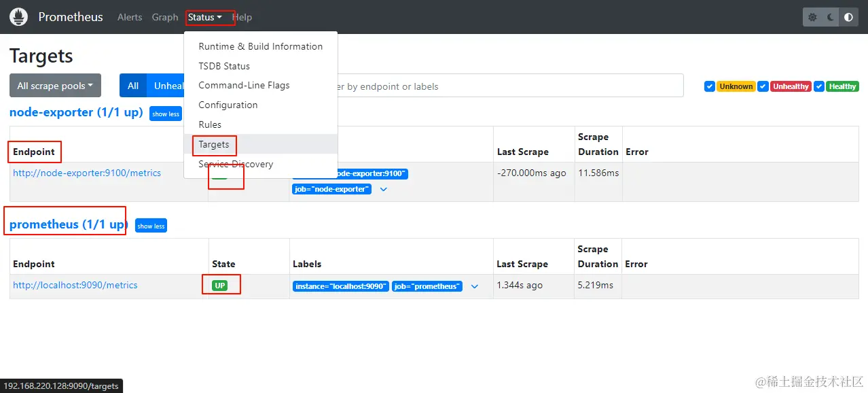Uncheck the Unhealthy filter checkbox
This screenshot has width=868, height=393.
click(763, 86)
